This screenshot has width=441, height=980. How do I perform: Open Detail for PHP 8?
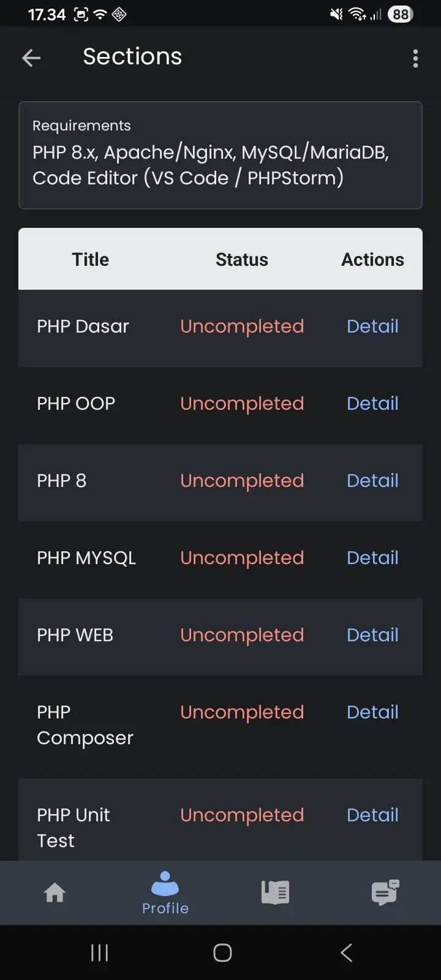point(372,481)
